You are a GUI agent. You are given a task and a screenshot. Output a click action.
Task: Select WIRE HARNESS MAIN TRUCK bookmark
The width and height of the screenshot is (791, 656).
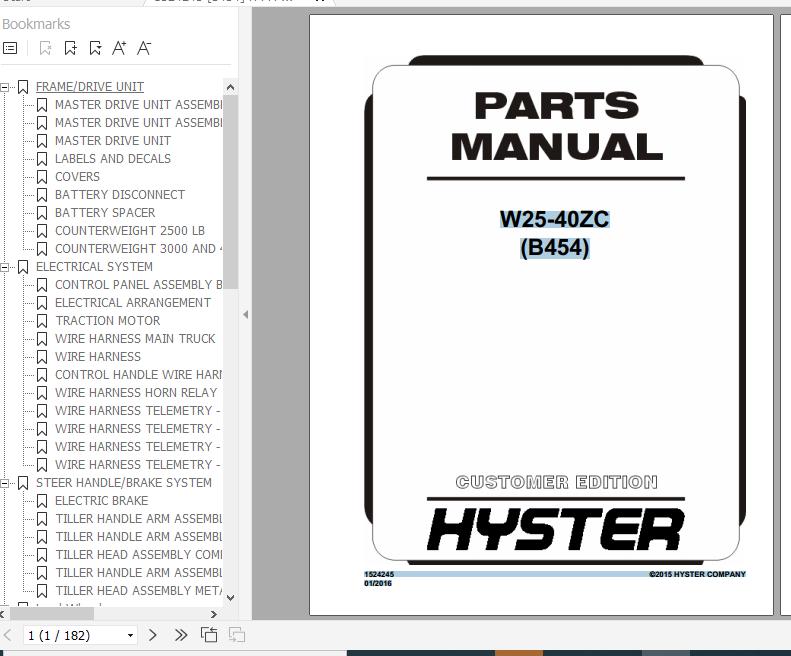(135, 339)
